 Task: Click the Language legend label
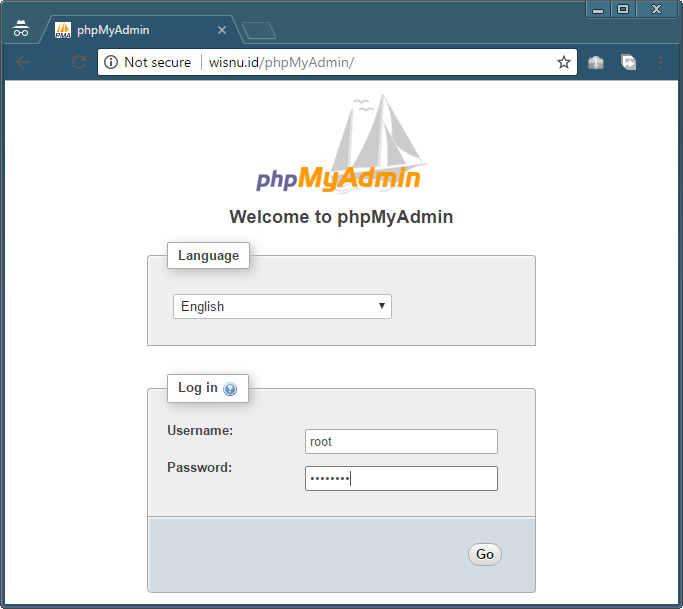tap(208, 255)
